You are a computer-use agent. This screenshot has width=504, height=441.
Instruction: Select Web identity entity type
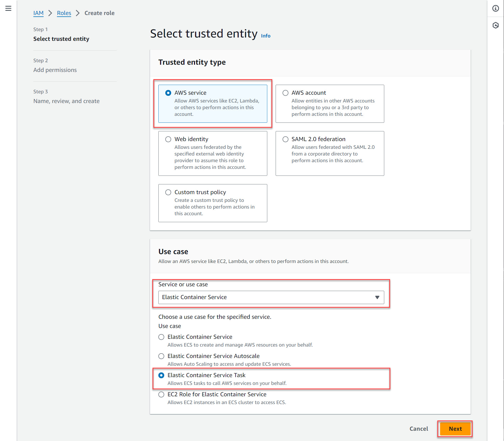168,139
